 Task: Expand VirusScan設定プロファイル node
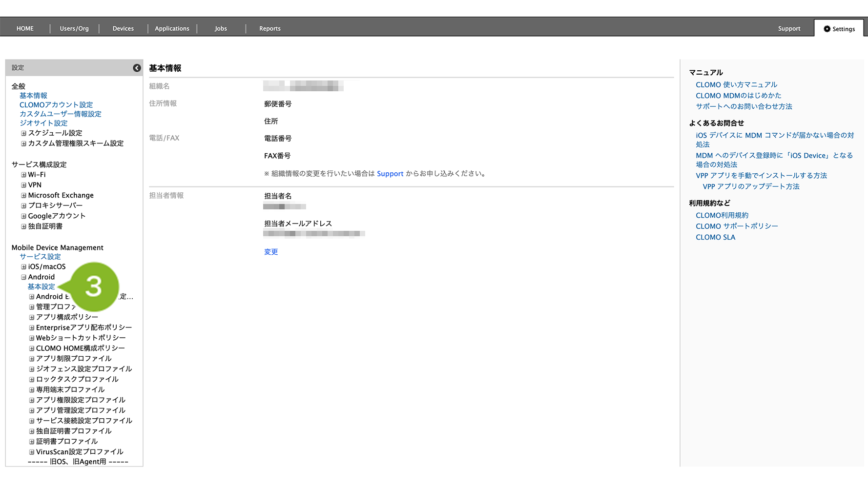32,452
